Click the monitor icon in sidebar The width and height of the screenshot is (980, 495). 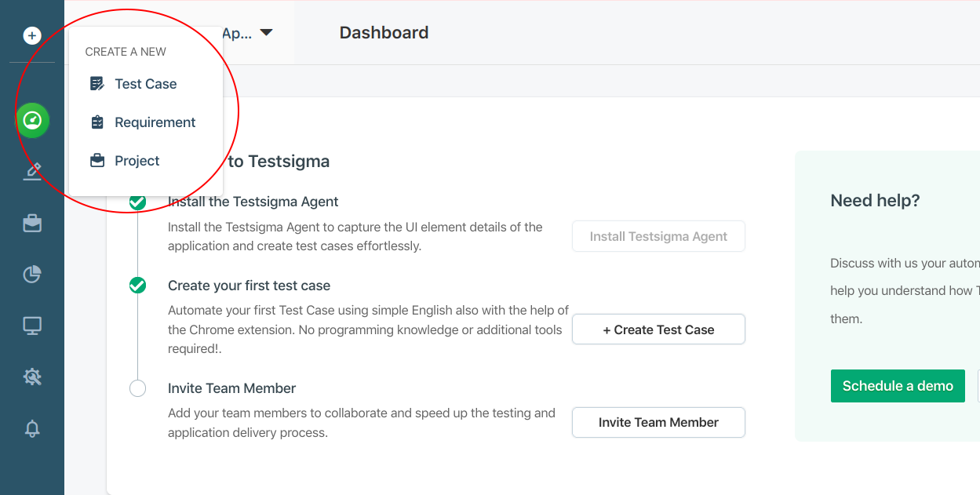pyautogui.click(x=32, y=326)
